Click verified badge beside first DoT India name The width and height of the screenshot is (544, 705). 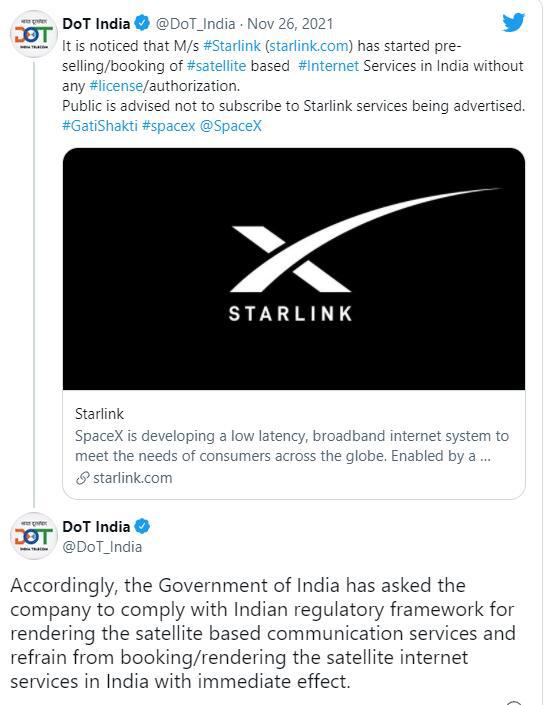tap(143, 23)
